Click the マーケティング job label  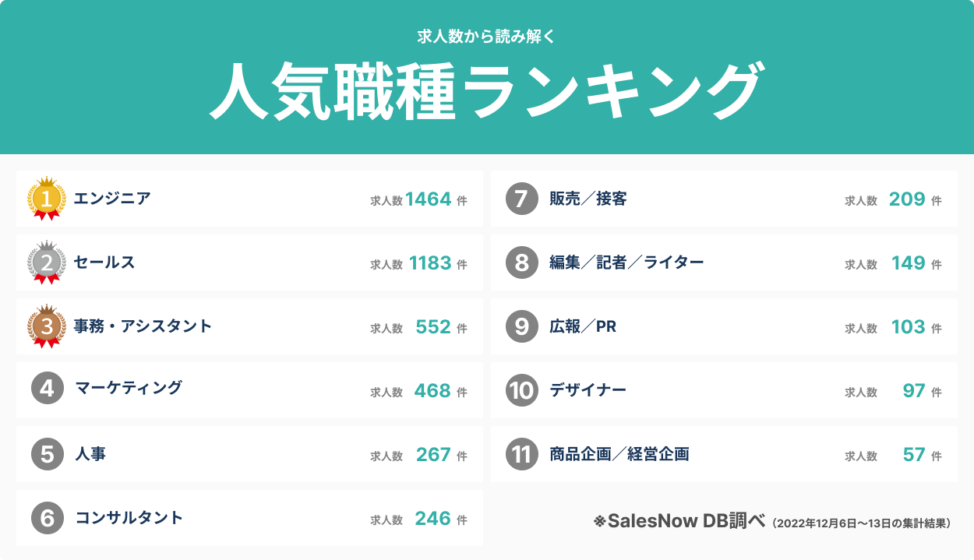click(x=129, y=389)
